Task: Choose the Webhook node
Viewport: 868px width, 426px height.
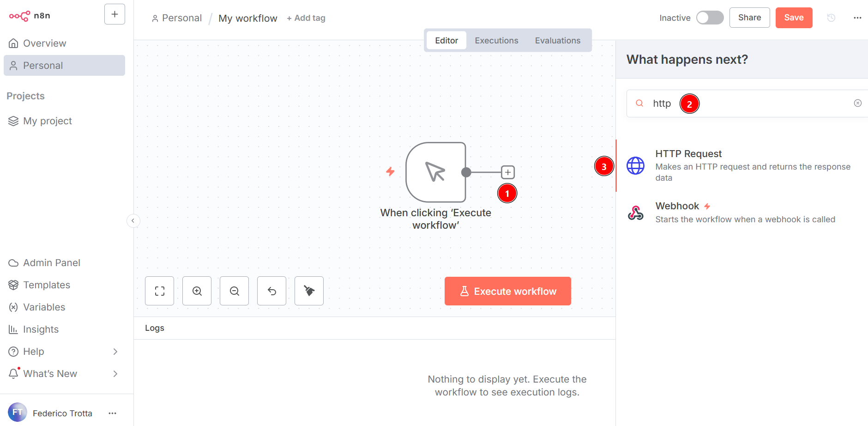Action: tap(742, 213)
